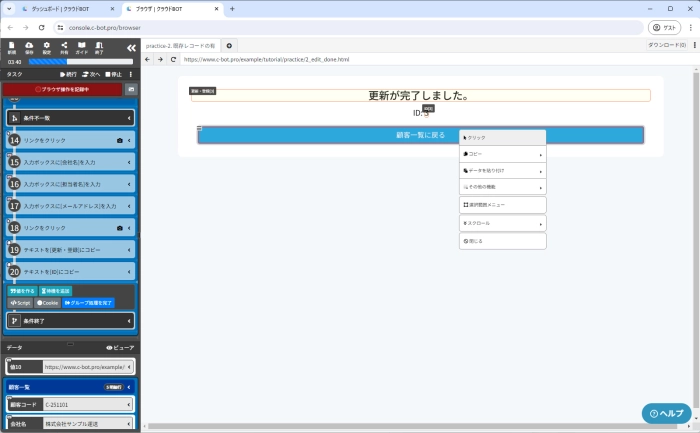Image resolution: width=700 pixels, height=433 pixels.
Task: Open 設定 gear settings icon
Action: point(46,47)
